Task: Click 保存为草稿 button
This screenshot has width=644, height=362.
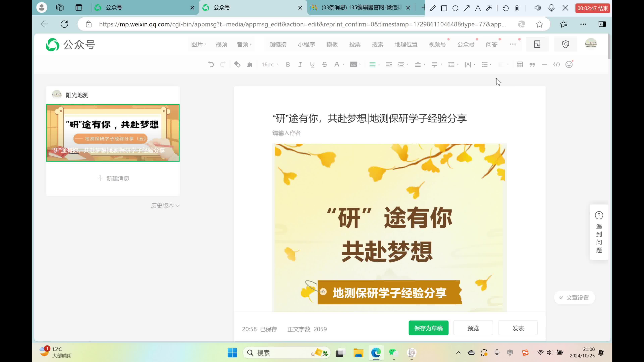Action: click(x=428, y=328)
